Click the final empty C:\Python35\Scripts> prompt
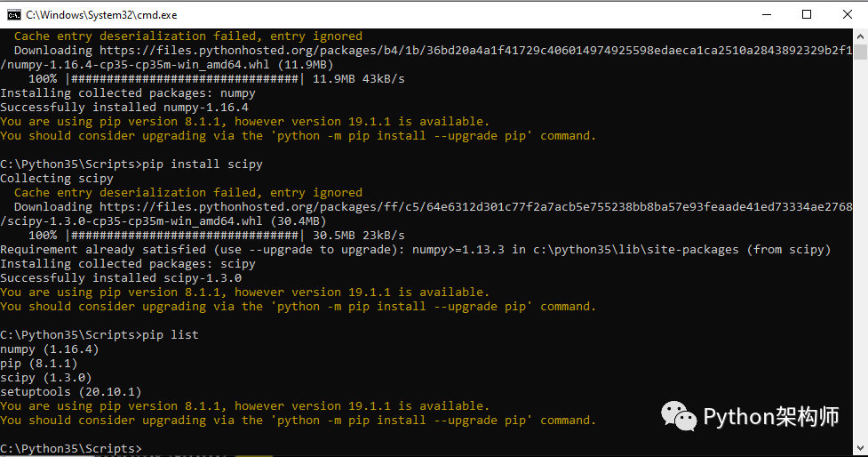 [x=71, y=449]
